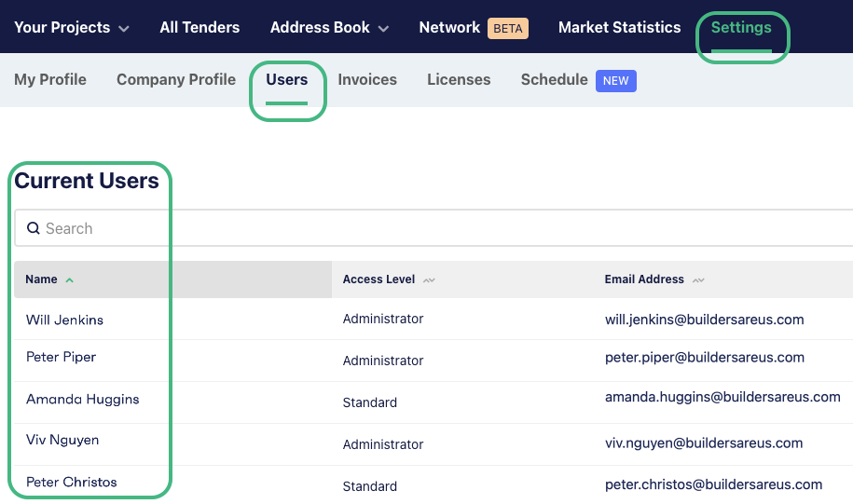Screen dimensions: 853x504
Task: Switch to the My Profile tab
Action: click(50, 79)
